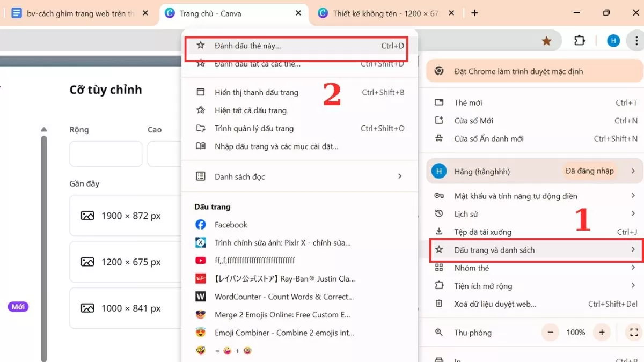Click the Extensions puzzle icon in the toolbar
The width and height of the screenshot is (644, 362).
tap(580, 40)
